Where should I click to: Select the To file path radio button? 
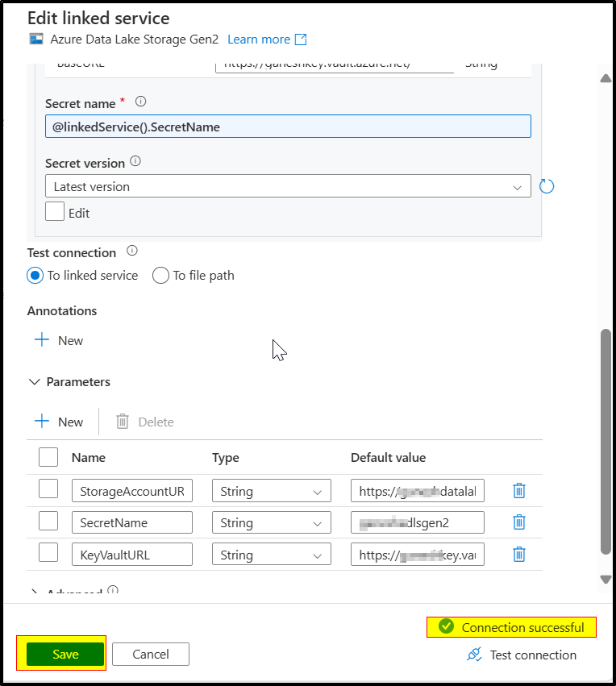click(x=160, y=276)
